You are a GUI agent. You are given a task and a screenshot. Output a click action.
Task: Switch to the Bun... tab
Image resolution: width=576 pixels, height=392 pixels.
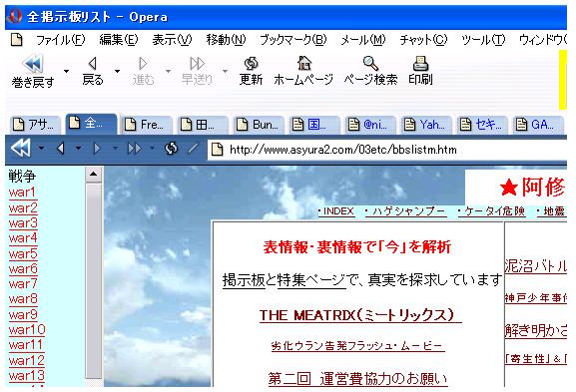coord(259,125)
